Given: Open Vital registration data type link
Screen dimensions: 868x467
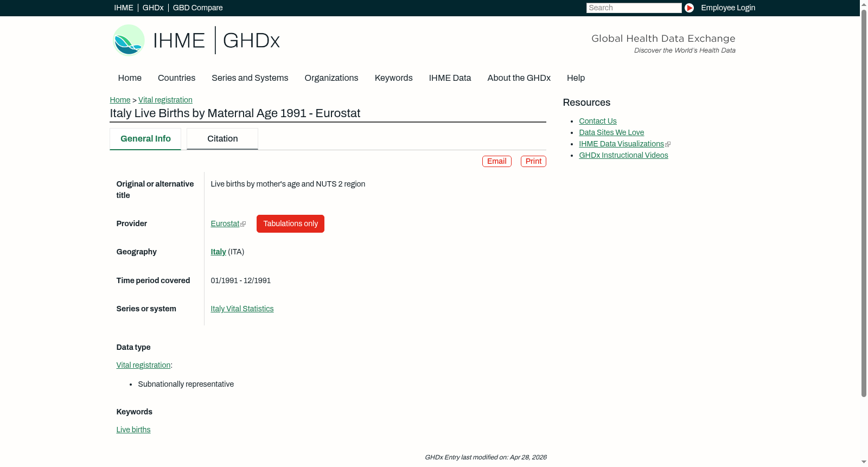Looking at the screenshot, I should (143, 366).
